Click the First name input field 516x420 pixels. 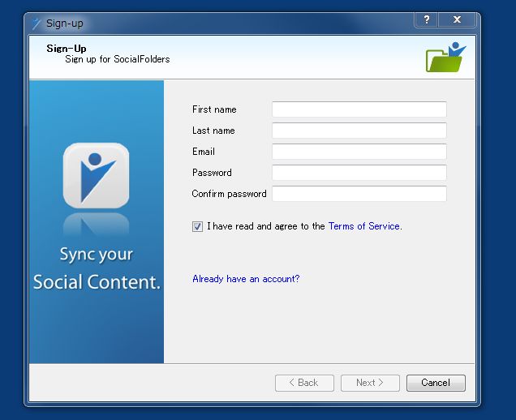[359, 109]
